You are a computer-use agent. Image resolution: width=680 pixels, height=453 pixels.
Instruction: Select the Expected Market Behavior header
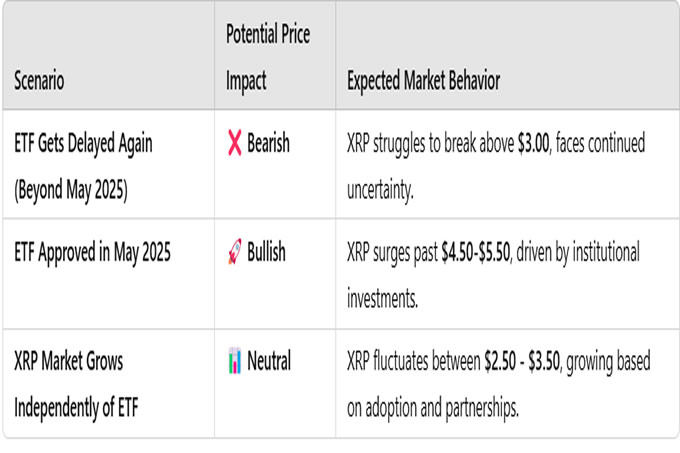[423, 81]
